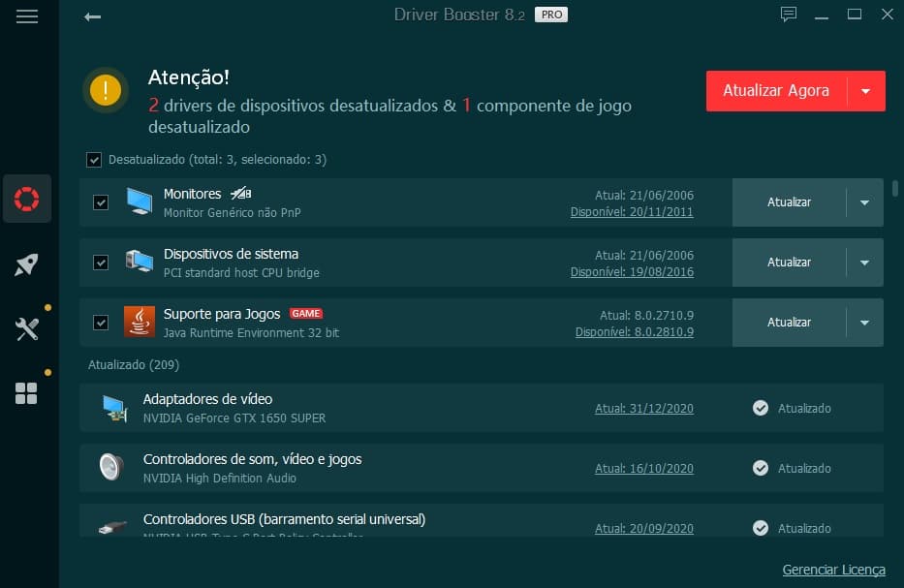Uncheck the Dispositivos de sistema checkbox
The image size is (904, 588).
click(101, 263)
